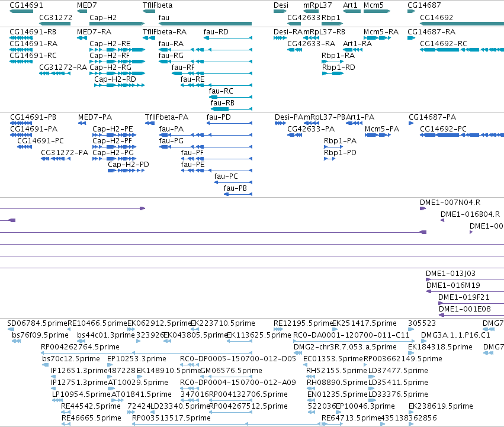Select EST label EP10253.3prime
This screenshot has width=504, height=427.
(x=137, y=359)
